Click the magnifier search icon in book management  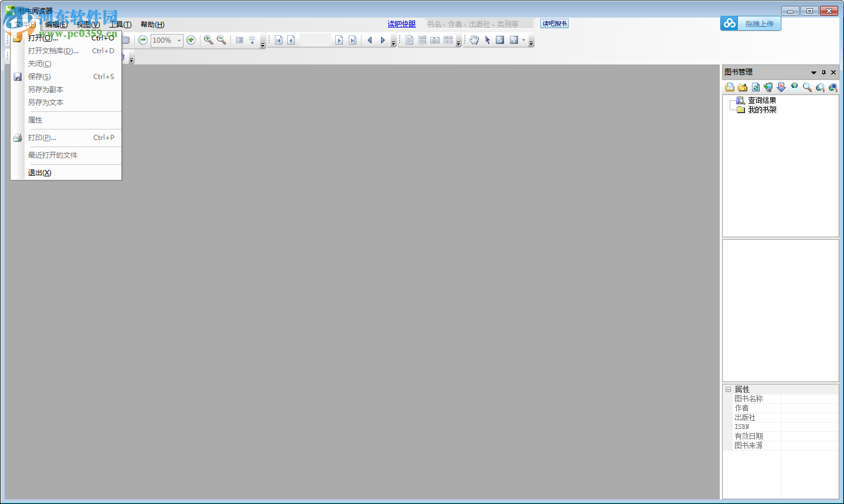(807, 87)
